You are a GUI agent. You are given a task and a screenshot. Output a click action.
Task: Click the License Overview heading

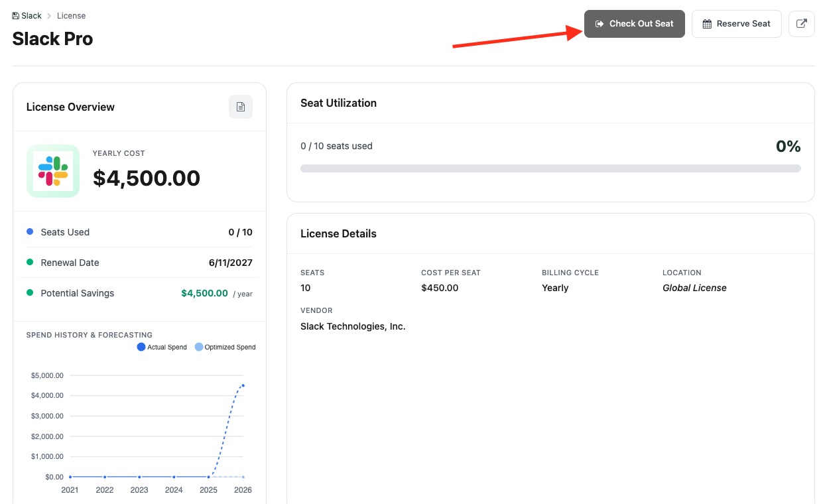pos(70,107)
